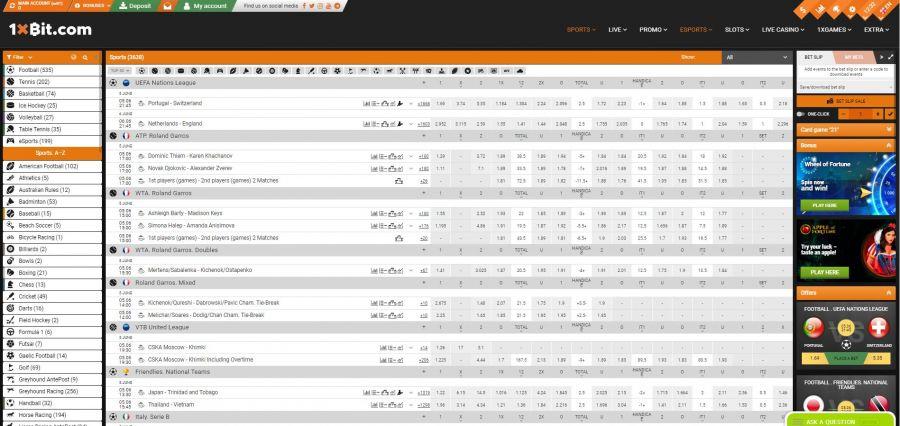Expand the Filter dropdown in sidebar
Screen dimensions: 900x426
click(x=19, y=57)
